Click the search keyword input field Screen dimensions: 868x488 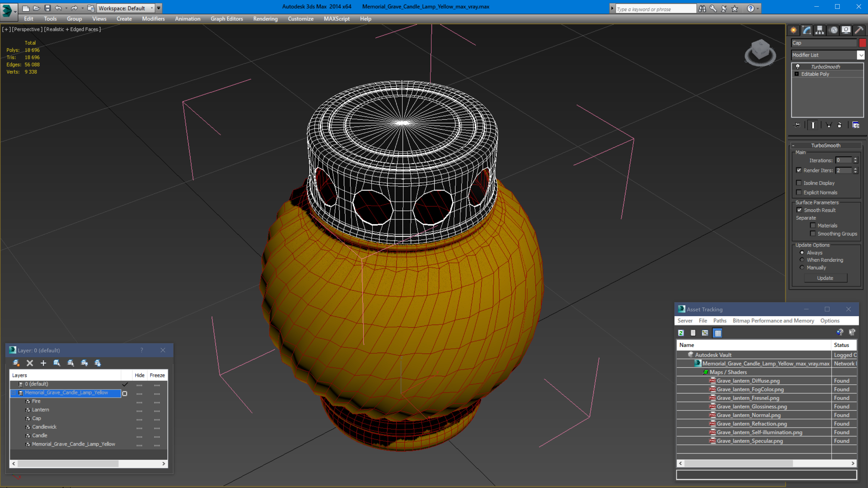(656, 9)
